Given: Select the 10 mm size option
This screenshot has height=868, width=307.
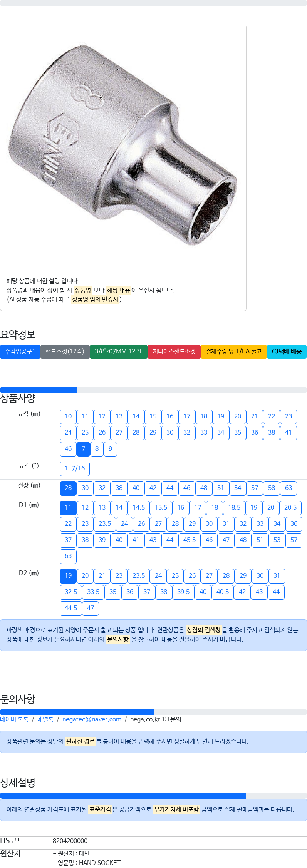Looking at the screenshot, I should coord(68,416).
